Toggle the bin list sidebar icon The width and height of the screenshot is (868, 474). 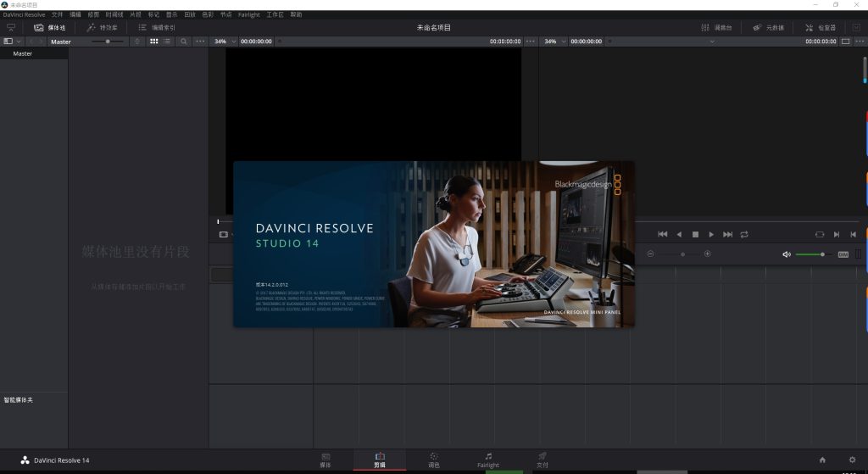[x=8, y=41]
